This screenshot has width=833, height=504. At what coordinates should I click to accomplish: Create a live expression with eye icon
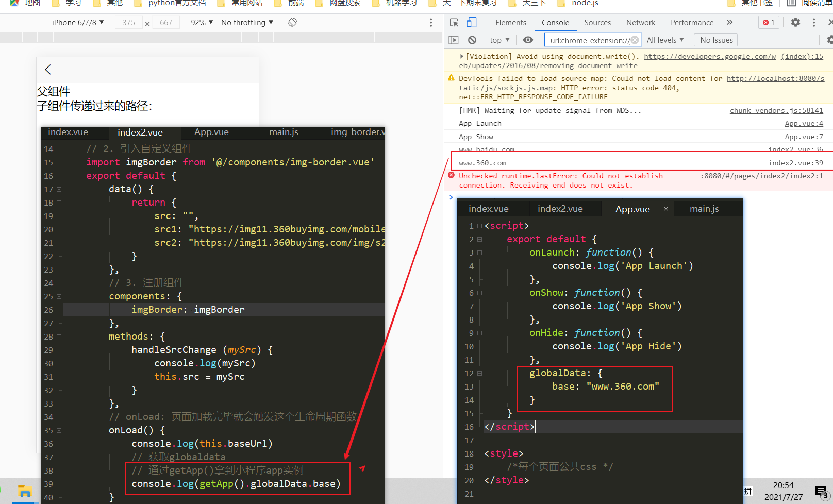528,40
